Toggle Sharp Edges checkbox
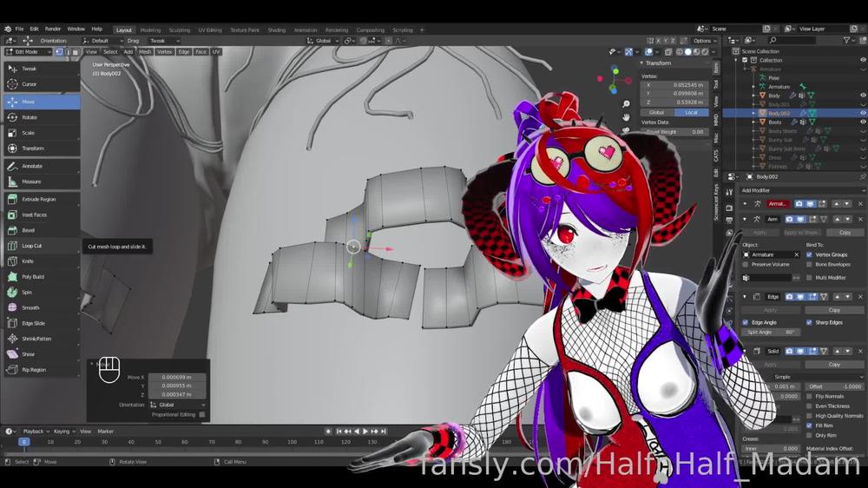This screenshot has height=488, width=868. click(809, 322)
